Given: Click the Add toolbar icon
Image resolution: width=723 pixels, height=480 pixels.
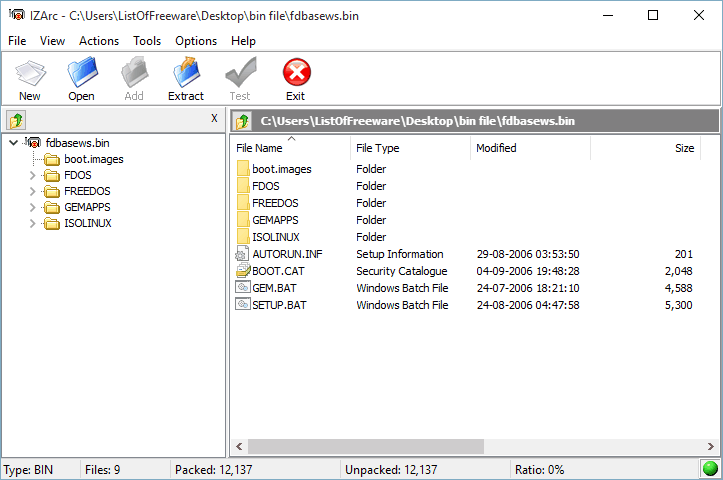Looking at the screenshot, I should coord(135,72).
